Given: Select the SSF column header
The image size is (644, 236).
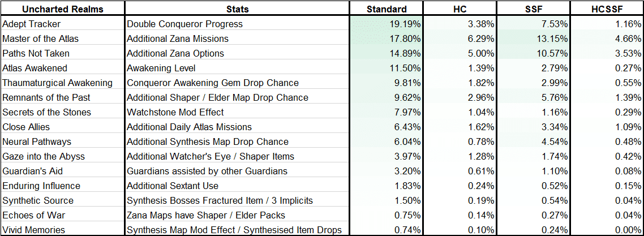Looking at the screenshot, I should [533, 8].
